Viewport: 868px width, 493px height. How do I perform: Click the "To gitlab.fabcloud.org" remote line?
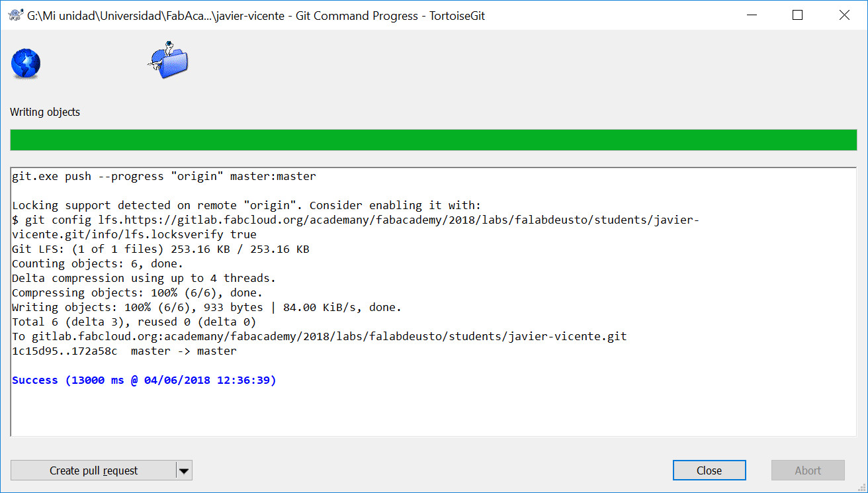coord(320,336)
